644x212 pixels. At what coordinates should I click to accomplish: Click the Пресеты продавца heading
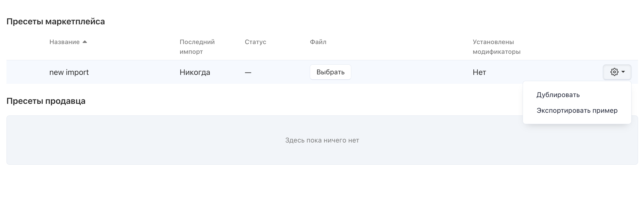[46, 101]
